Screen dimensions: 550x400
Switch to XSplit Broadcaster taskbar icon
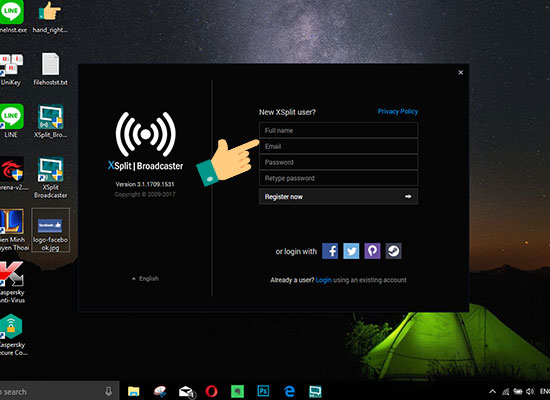click(315, 391)
